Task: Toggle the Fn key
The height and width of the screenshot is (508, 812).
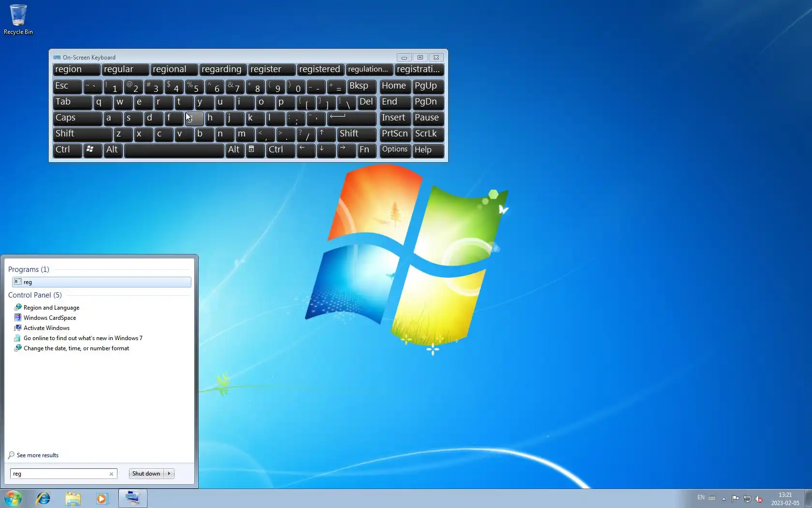Action: 367,150
